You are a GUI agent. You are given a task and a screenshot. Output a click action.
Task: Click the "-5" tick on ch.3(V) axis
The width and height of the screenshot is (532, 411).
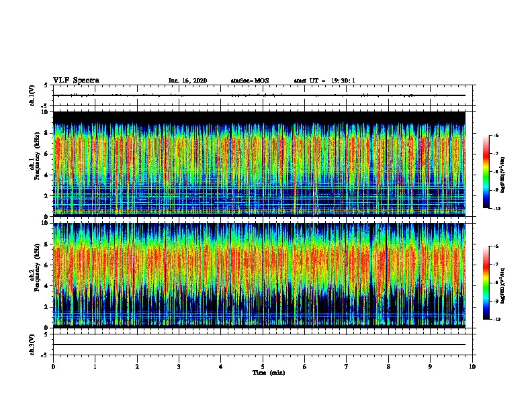click(45, 355)
